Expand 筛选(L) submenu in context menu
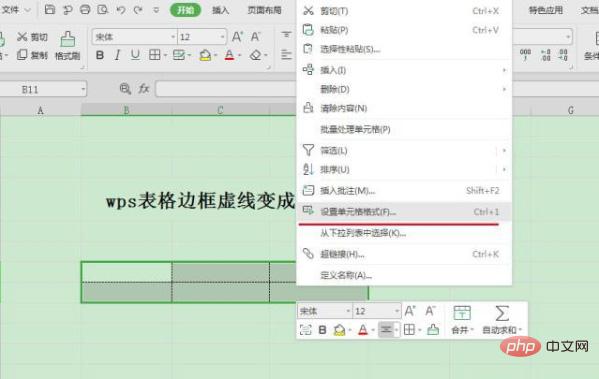The height and width of the screenshot is (379, 599). [x=404, y=151]
